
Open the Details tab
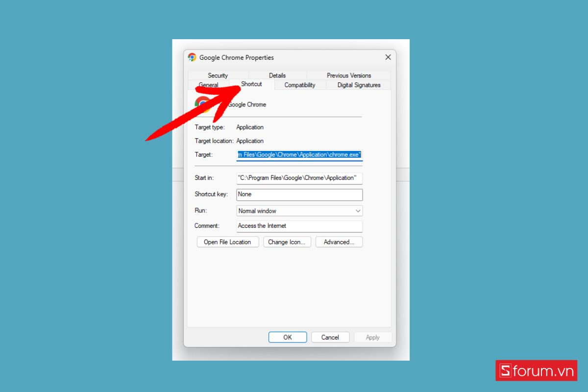(277, 75)
